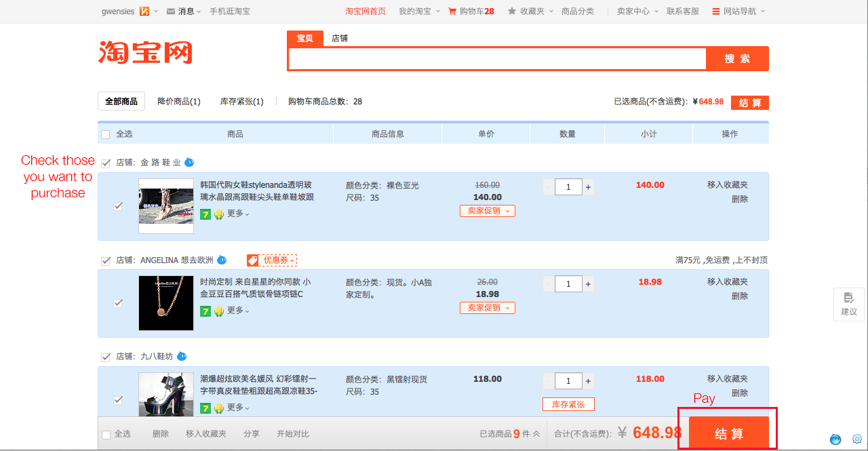Click the main search input field
The height and width of the screenshot is (451, 868).
coord(497,59)
